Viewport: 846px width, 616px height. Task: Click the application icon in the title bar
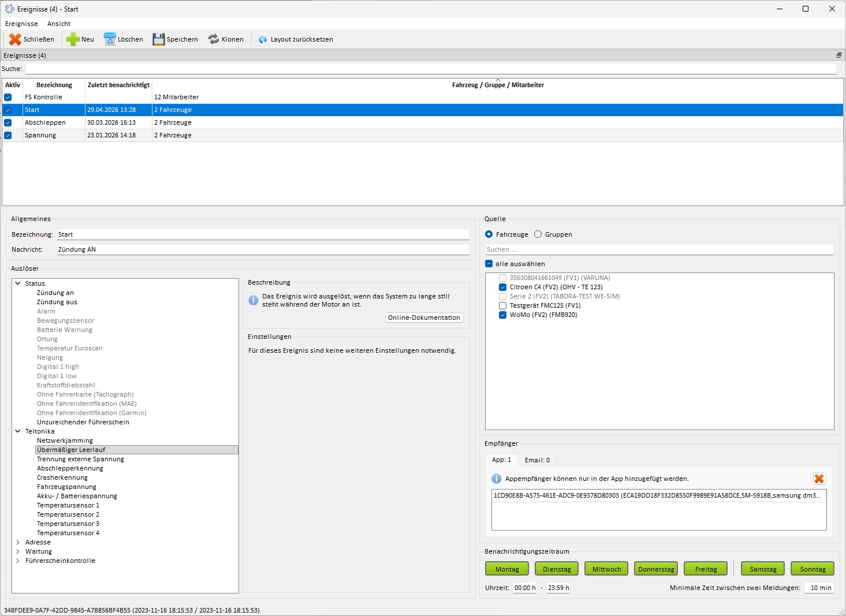tap(10, 9)
